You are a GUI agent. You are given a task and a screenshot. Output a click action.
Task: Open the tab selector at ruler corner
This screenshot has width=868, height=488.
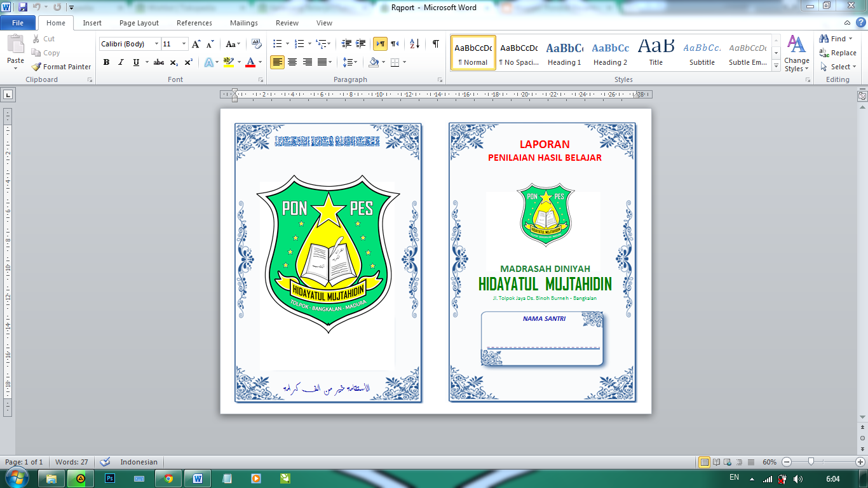coord(8,95)
